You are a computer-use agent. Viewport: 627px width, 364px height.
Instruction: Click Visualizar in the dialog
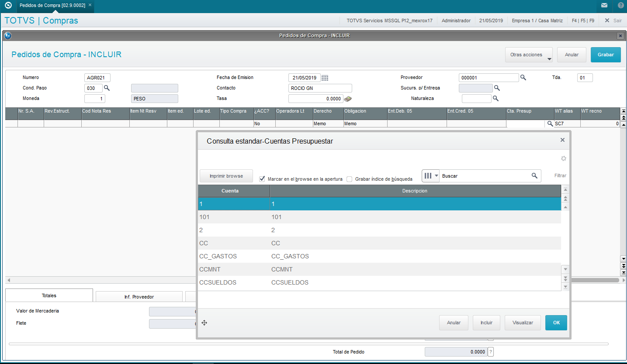[523, 323]
